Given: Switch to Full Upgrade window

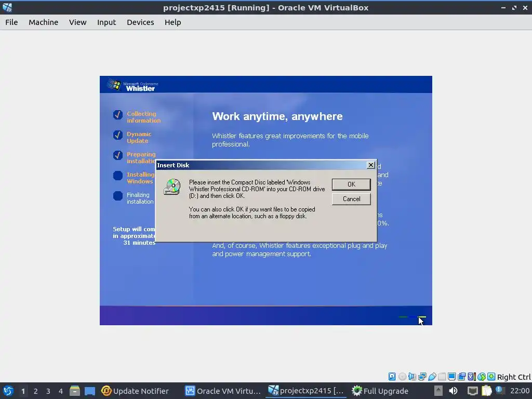Looking at the screenshot, I should click(380, 391).
